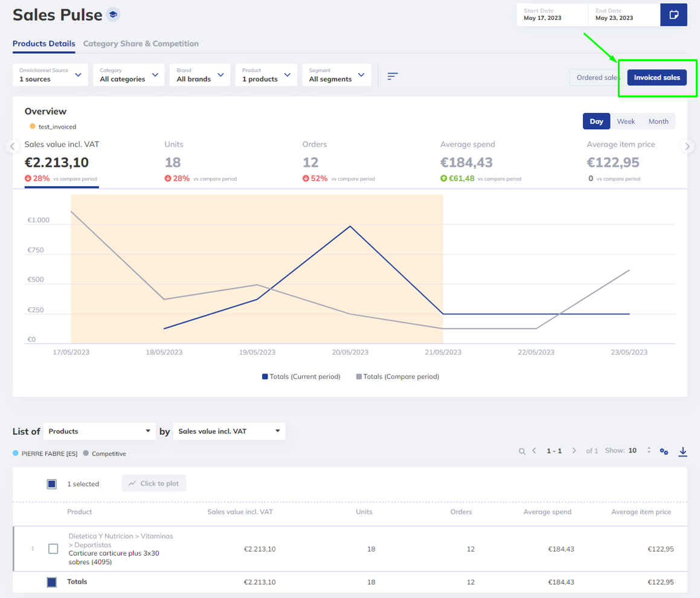Click the note icon next to End Date
Viewport: 700px width, 598px height.
tap(673, 14)
